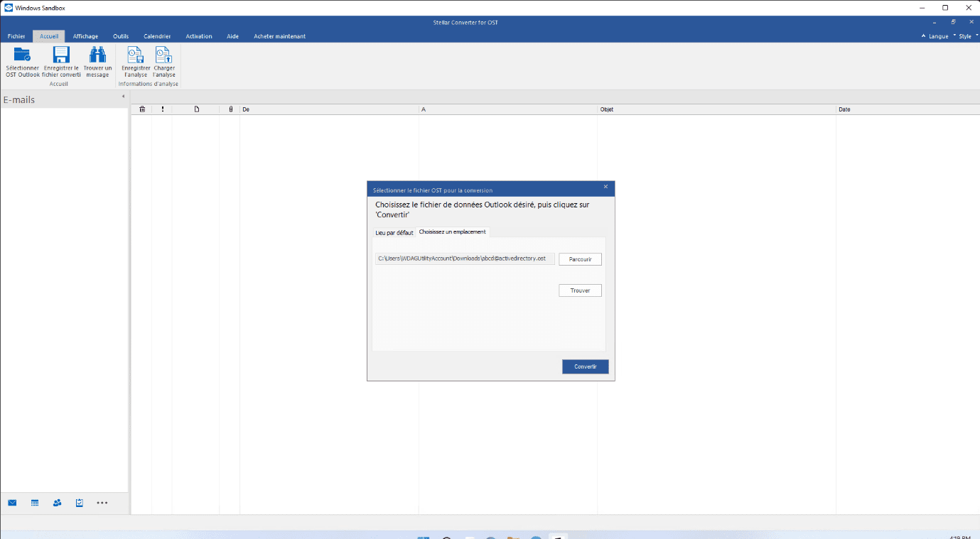Screen dimensions: 980x539
Task: Open the Calendar view icon
Action: [34, 502]
